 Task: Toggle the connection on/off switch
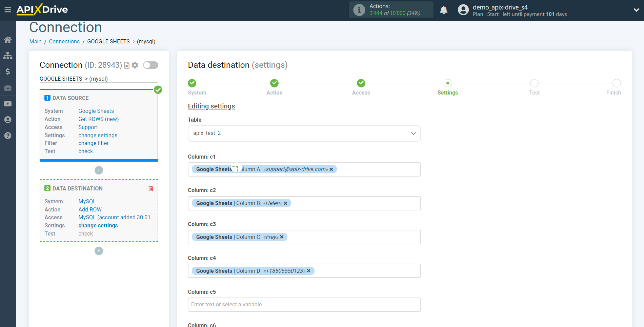click(x=150, y=65)
